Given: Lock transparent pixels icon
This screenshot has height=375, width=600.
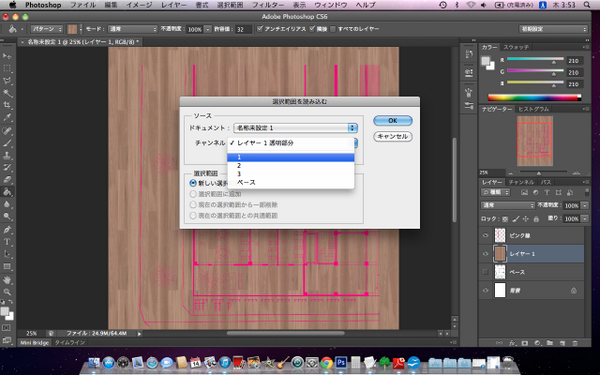Looking at the screenshot, I should (x=505, y=219).
